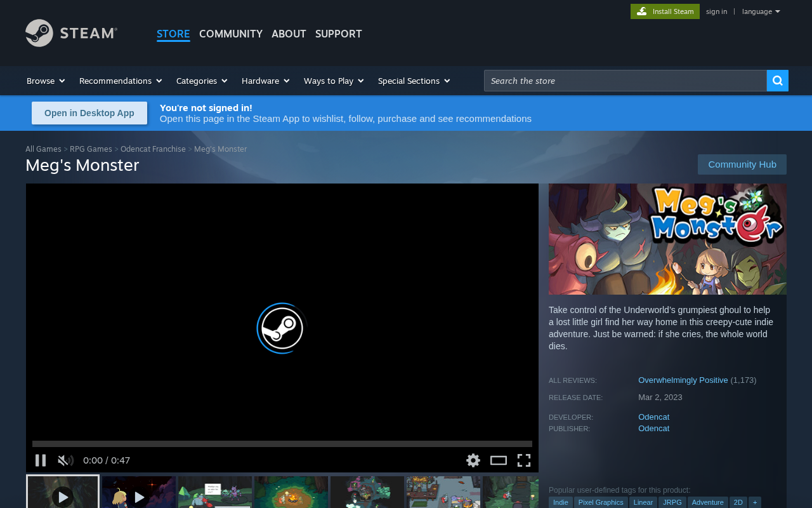812x508 pixels.
Task: Open video settings gear
Action: point(473,460)
